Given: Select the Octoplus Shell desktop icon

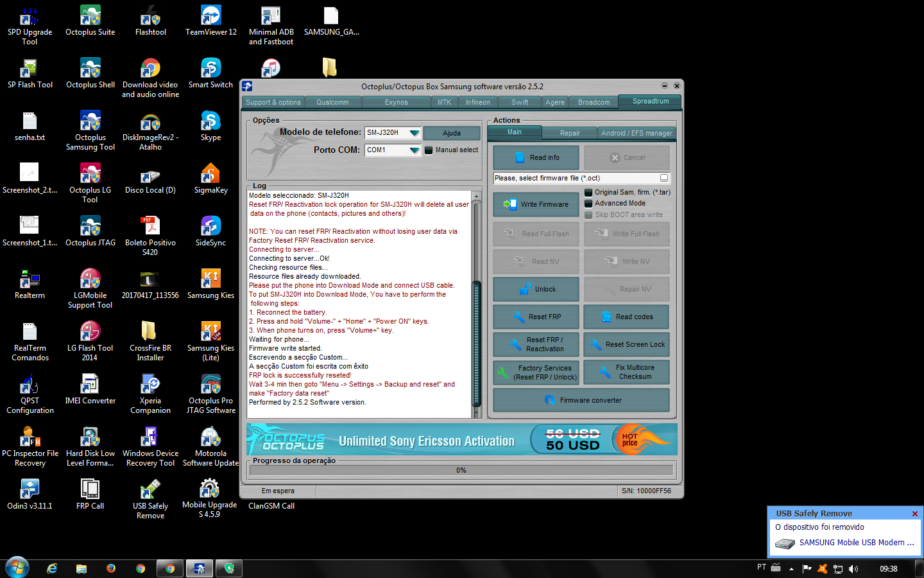Looking at the screenshot, I should click(x=90, y=73).
